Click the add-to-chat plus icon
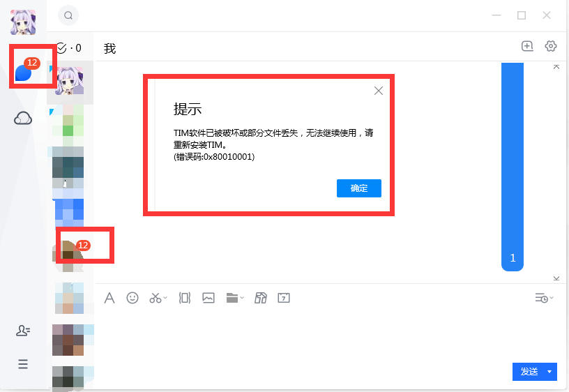The width and height of the screenshot is (569, 392). 527,46
